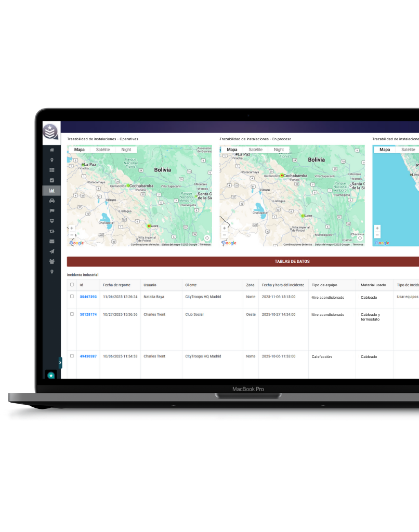Click the red Sucre marker on the Operativas map
The width and height of the screenshot is (419, 532).
coord(149,226)
